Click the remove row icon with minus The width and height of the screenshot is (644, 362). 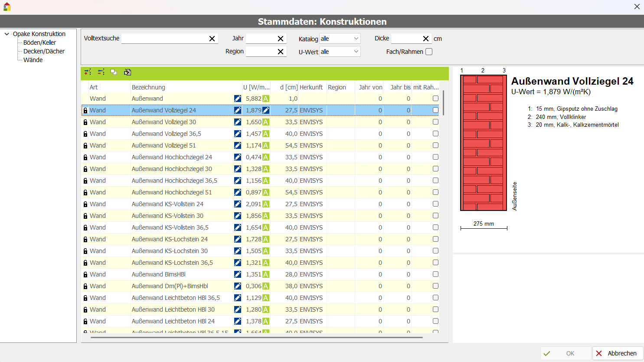coord(101,72)
